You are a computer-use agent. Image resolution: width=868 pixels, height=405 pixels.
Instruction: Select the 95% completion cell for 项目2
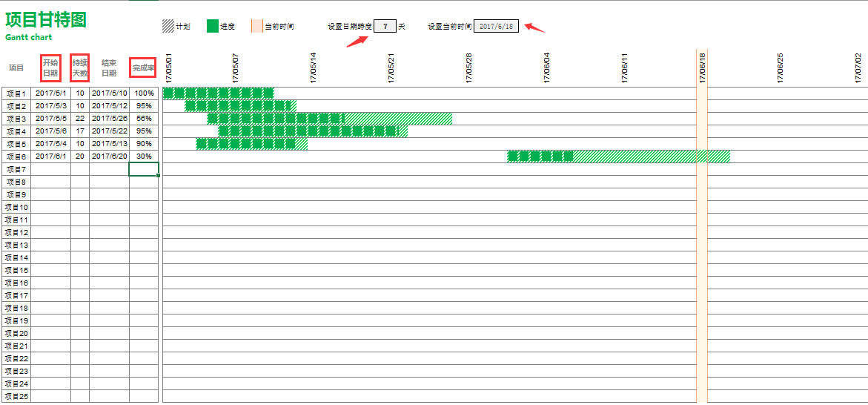[x=144, y=106]
